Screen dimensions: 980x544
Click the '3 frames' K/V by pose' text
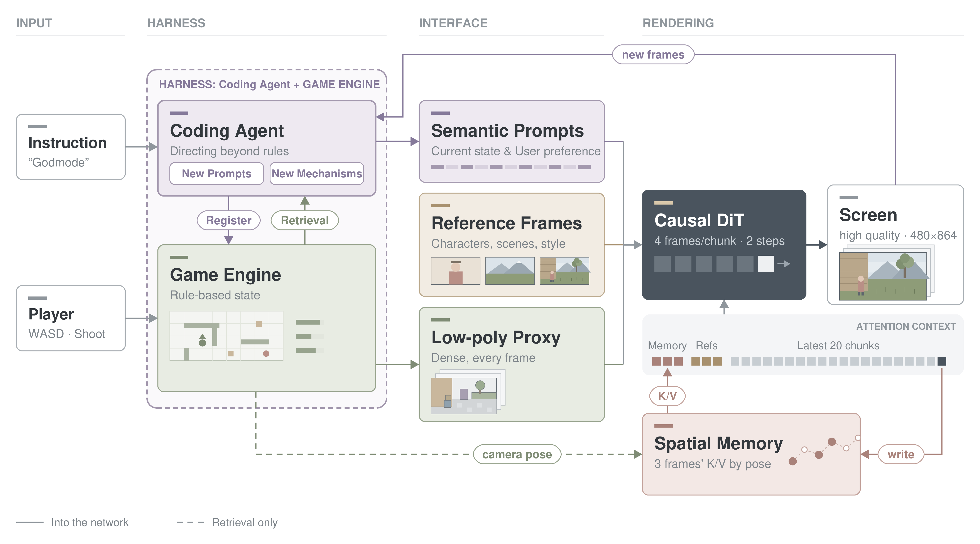pos(713,464)
